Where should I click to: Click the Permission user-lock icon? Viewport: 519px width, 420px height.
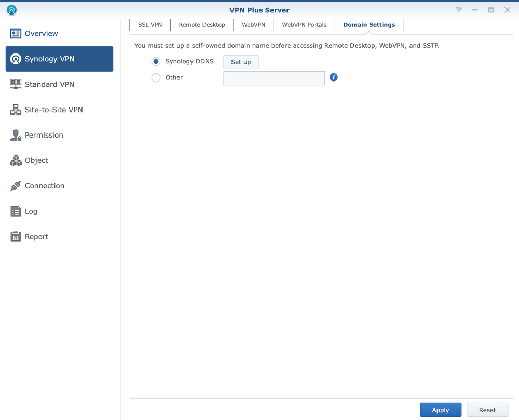tap(16, 135)
